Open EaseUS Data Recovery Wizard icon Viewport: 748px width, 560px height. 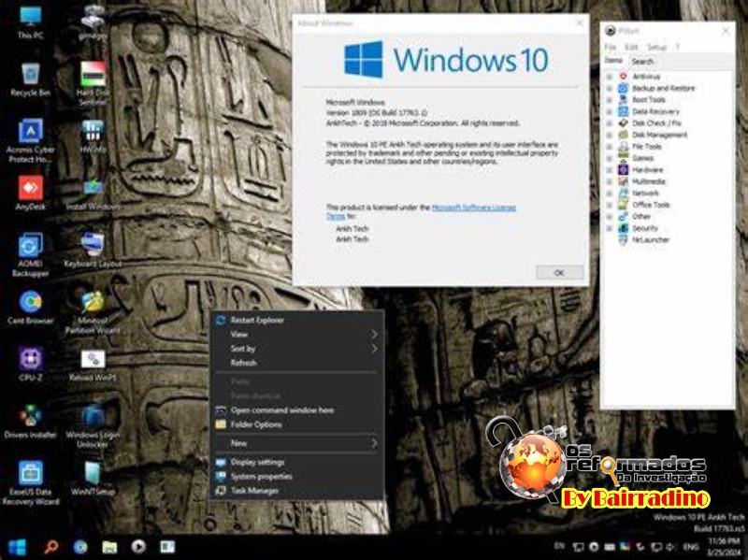click(31, 482)
